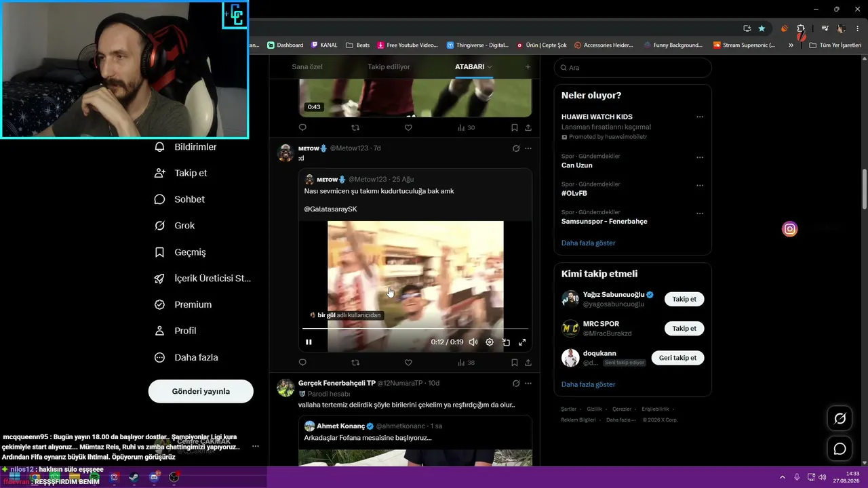Open the #OLvFB trending topic
The width and height of the screenshot is (868, 488).
pyautogui.click(x=574, y=193)
